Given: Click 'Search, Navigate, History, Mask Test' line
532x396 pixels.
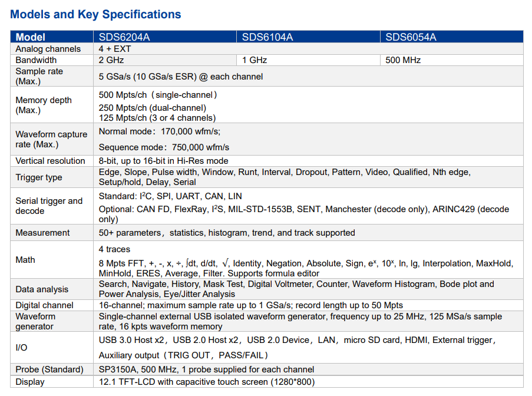Looking at the screenshot, I should pyautogui.click(x=296, y=284).
